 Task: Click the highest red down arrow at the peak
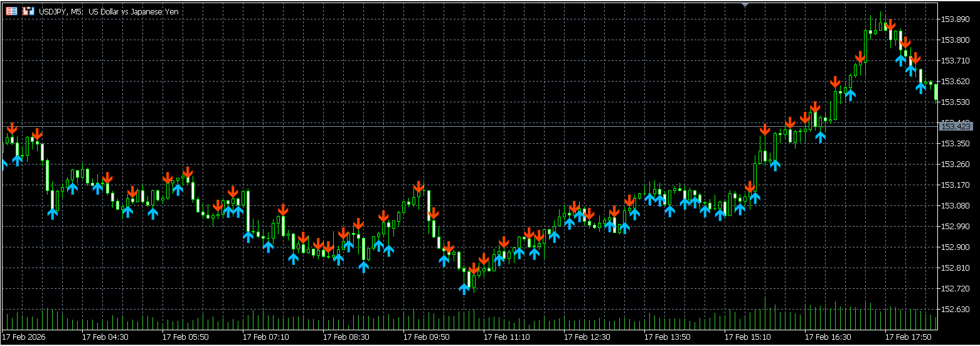[890, 26]
